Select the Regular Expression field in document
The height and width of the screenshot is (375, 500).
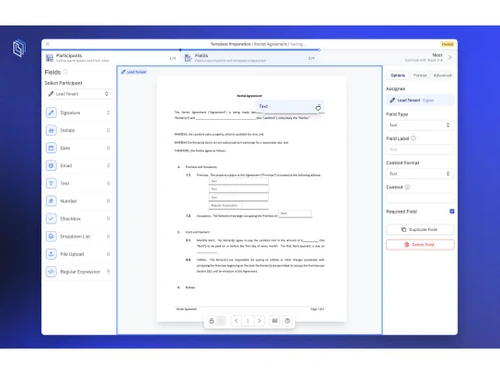click(x=225, y=206)
